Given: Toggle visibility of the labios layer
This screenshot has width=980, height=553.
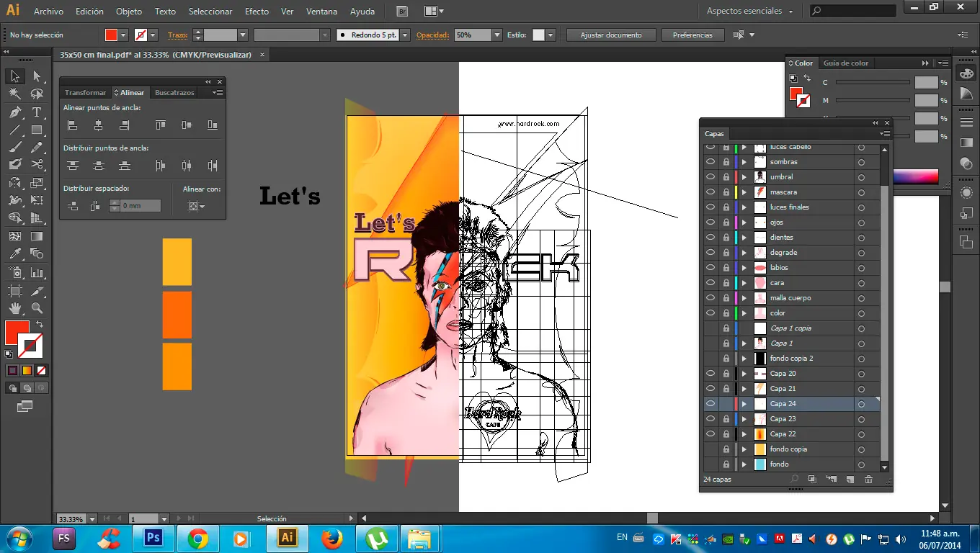Looking at the screenshot, I should [710, 268].
